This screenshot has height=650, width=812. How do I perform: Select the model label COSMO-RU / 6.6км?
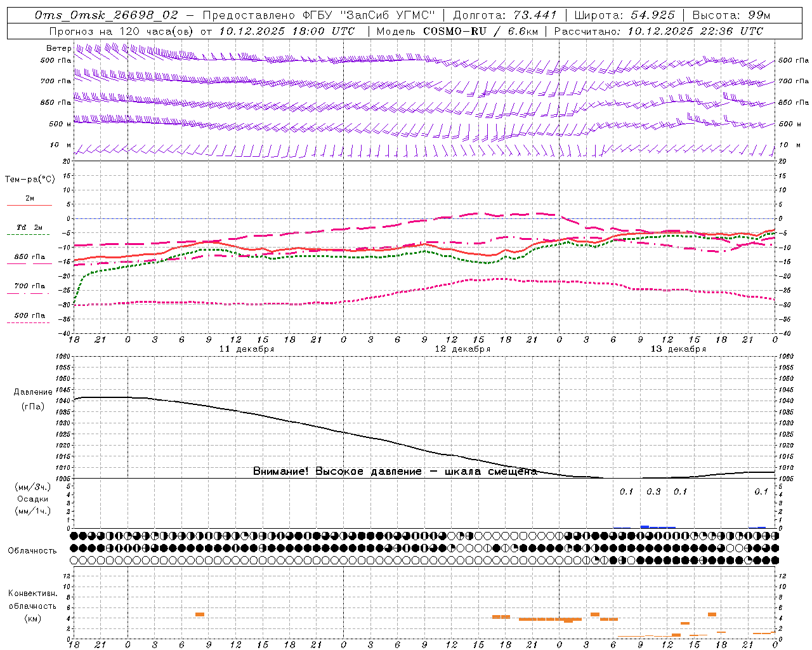480,31
